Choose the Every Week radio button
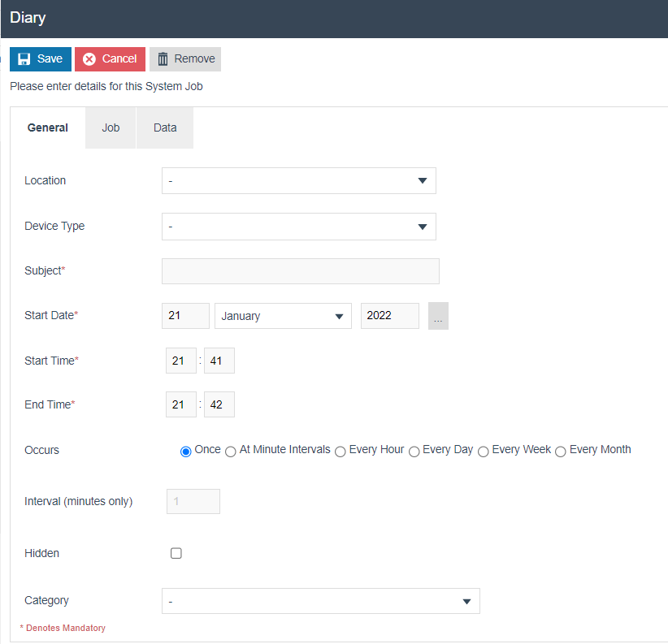Image resolution: width=668 pixels, height=644 pixels. pos(484,452)
